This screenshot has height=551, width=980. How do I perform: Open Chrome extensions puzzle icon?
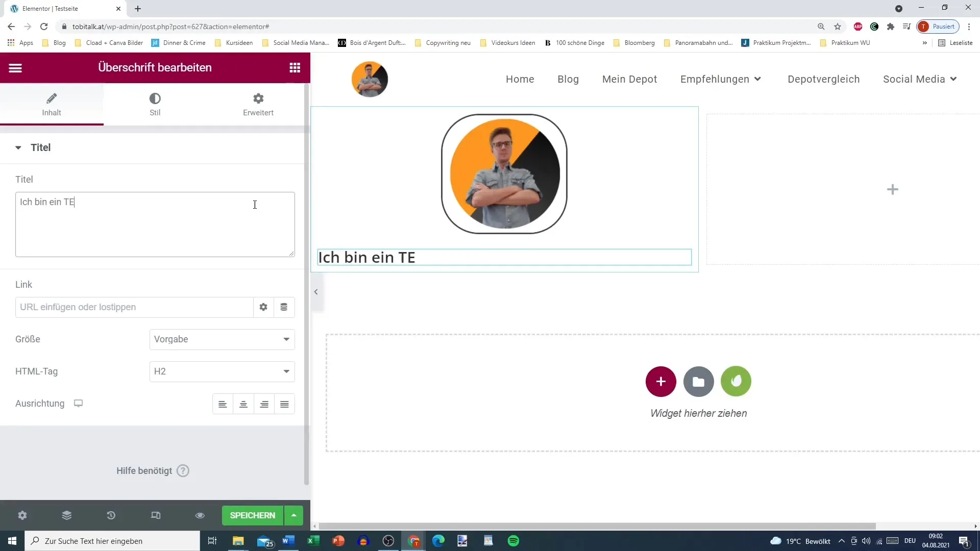(x=891, y=27)
